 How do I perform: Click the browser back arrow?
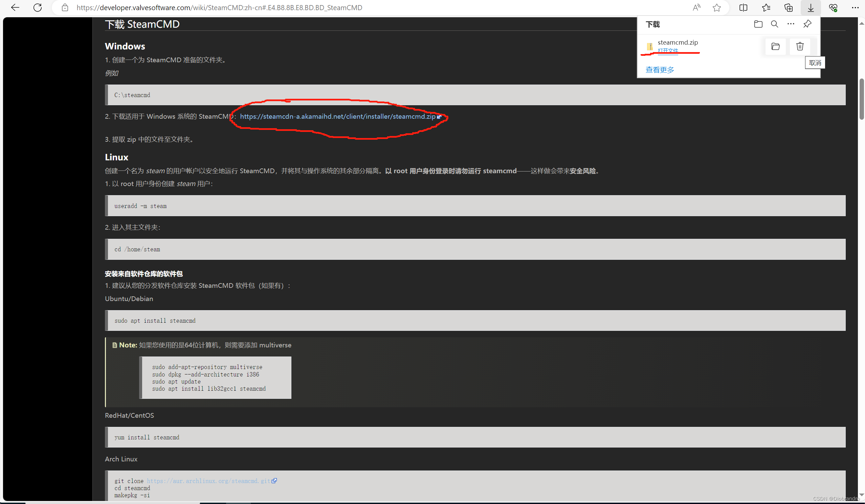pos(15,7)
